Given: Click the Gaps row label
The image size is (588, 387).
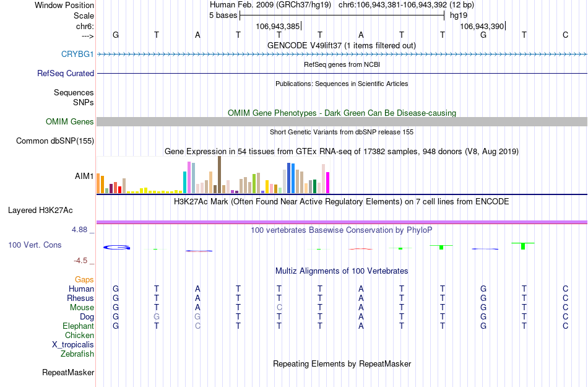Looking at the screenshot, I should [84, 279].
